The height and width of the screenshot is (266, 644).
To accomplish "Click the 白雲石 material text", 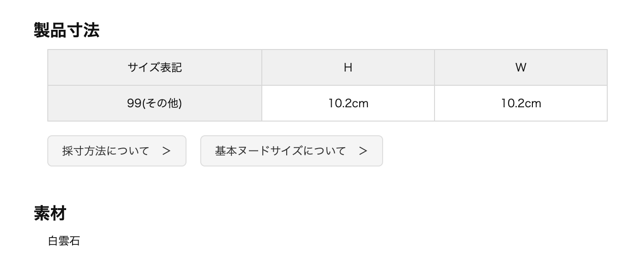I will [x=64, y=241].
